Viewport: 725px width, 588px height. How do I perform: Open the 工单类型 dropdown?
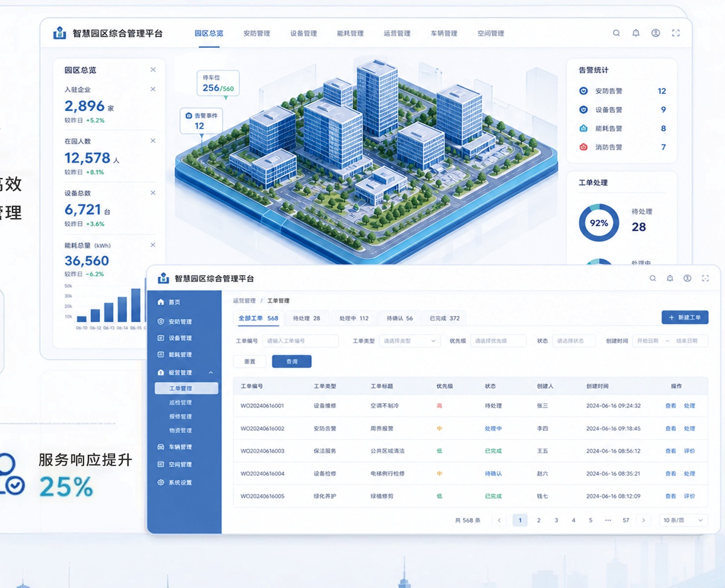pyautogui.click(x=410, y=341)
